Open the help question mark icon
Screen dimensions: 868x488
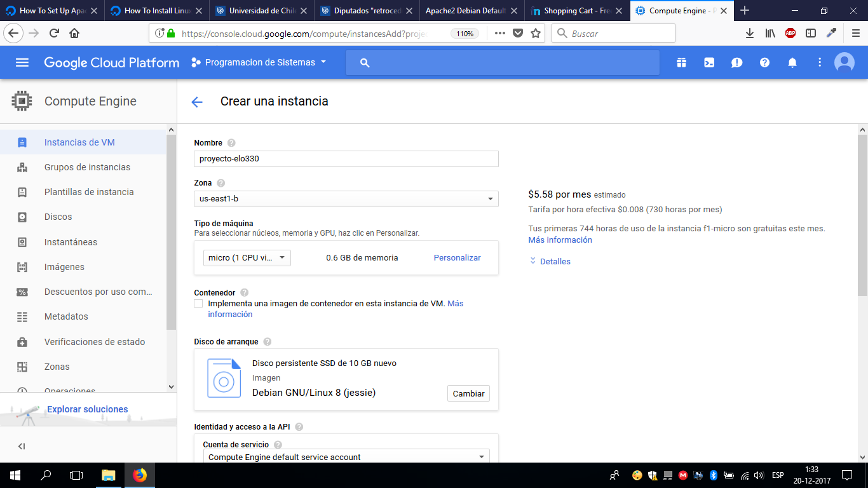click(x=764, y=62)
